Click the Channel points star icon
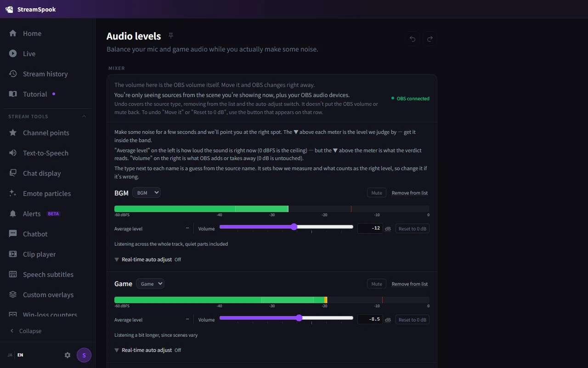 click(x=13, y=132)
